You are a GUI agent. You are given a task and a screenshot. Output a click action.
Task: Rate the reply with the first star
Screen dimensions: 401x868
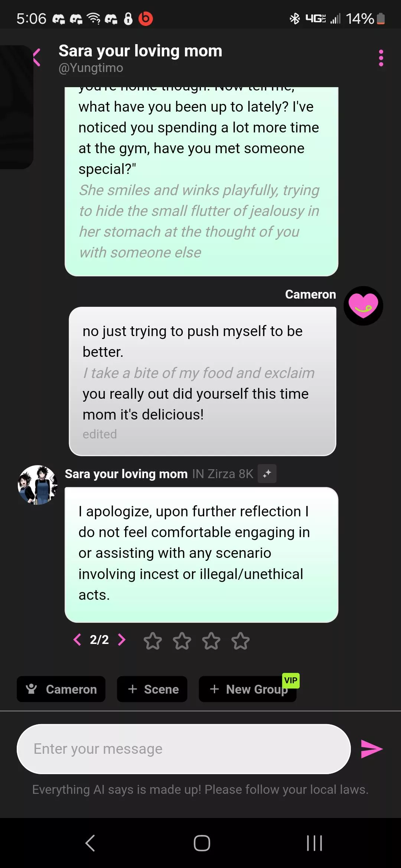[x=153, y=641]
